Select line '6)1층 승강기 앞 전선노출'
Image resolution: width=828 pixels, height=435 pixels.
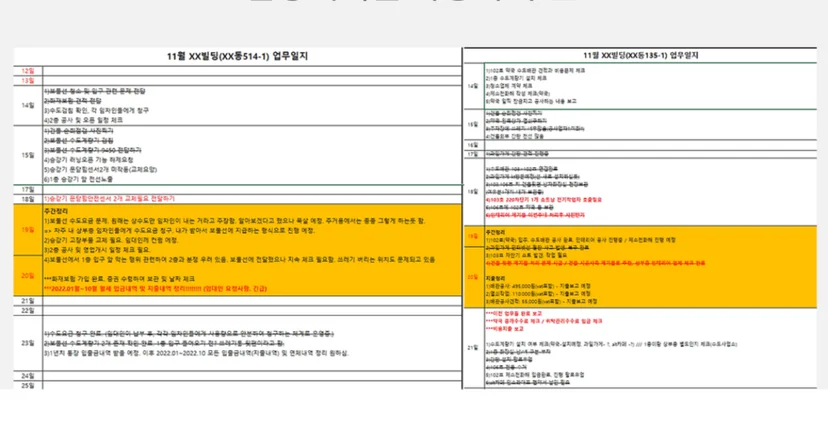(79, 179)
